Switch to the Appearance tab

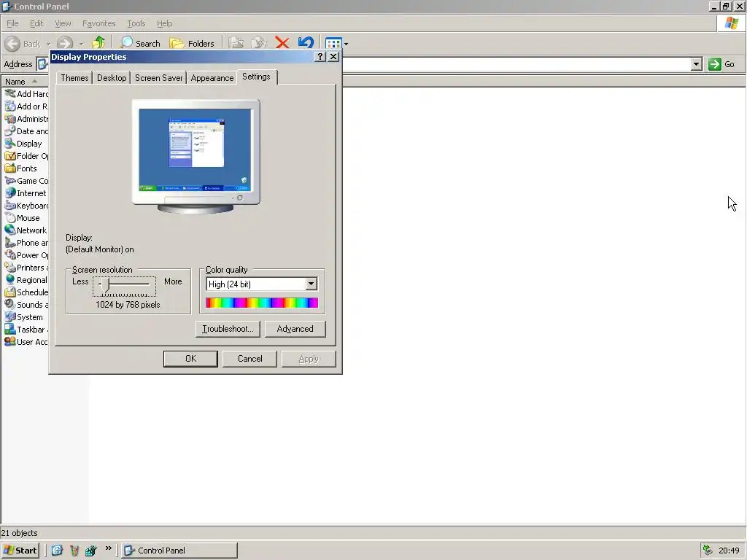point(212,77)
